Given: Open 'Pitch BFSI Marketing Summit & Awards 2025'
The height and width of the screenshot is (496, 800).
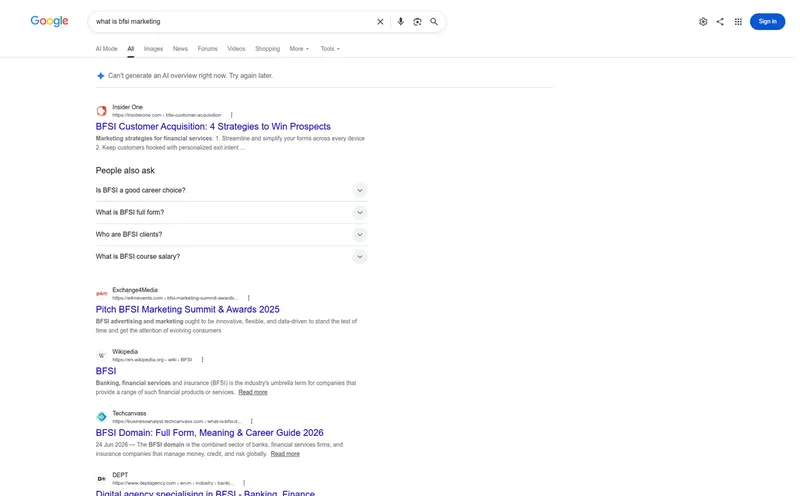Looking at the screenshot, I should (187, 309).
